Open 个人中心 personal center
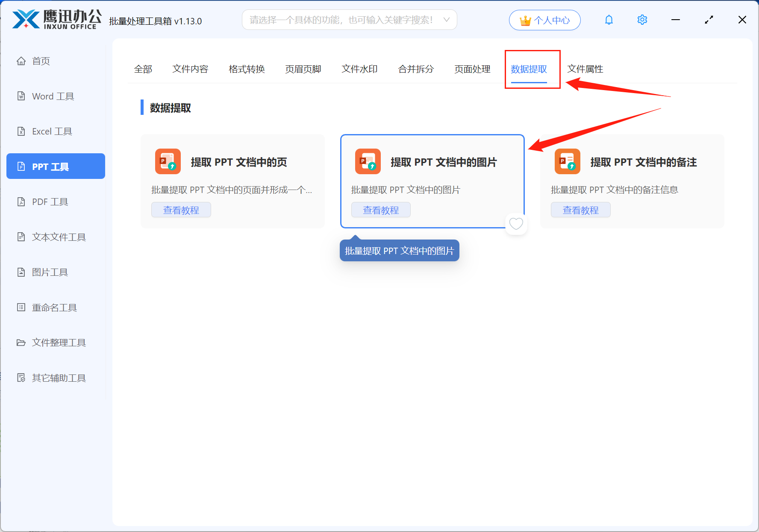This screenshot has height=532, width=759. 544,20
